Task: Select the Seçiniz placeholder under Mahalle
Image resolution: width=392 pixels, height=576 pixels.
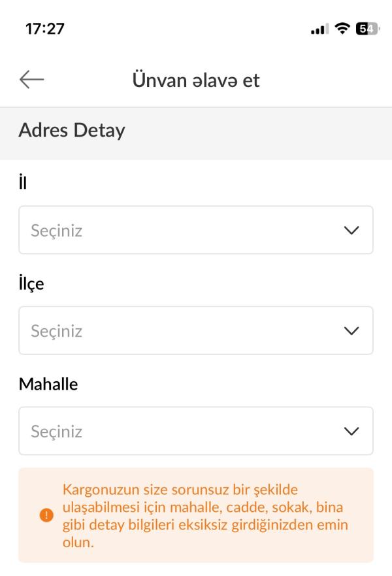Action: point(57,432)
